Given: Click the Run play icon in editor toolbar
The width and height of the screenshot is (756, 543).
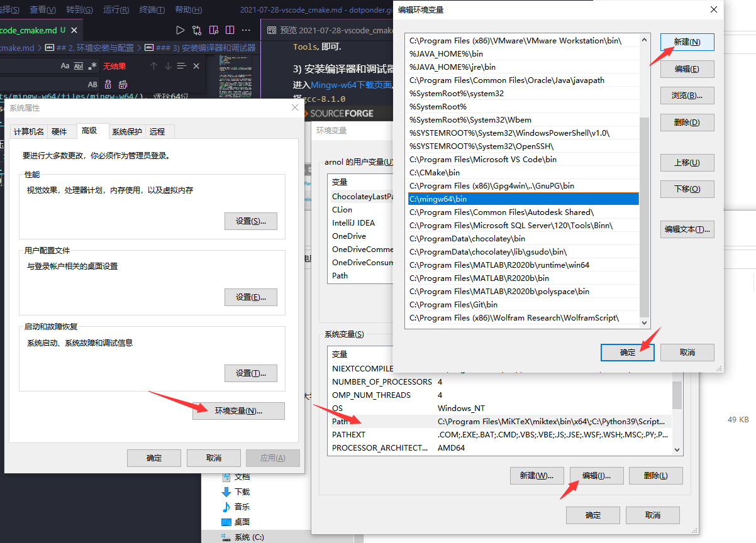Looking at the screenshot, I should (x=181, y=30).
